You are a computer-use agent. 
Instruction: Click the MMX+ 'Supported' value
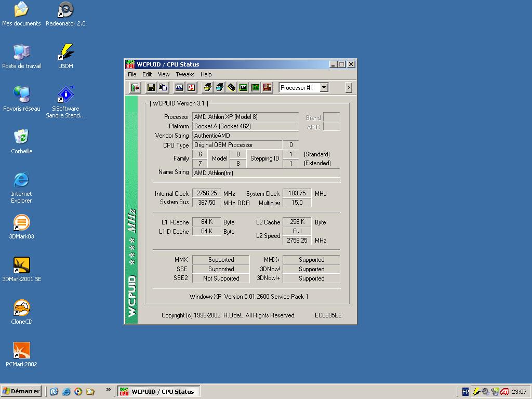coord(311,260)
